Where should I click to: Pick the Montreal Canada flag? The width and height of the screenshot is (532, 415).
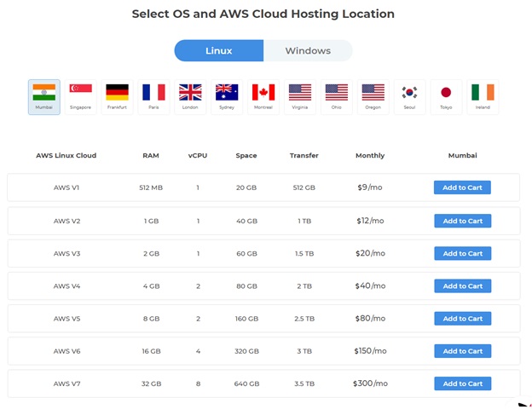point(263,97)
